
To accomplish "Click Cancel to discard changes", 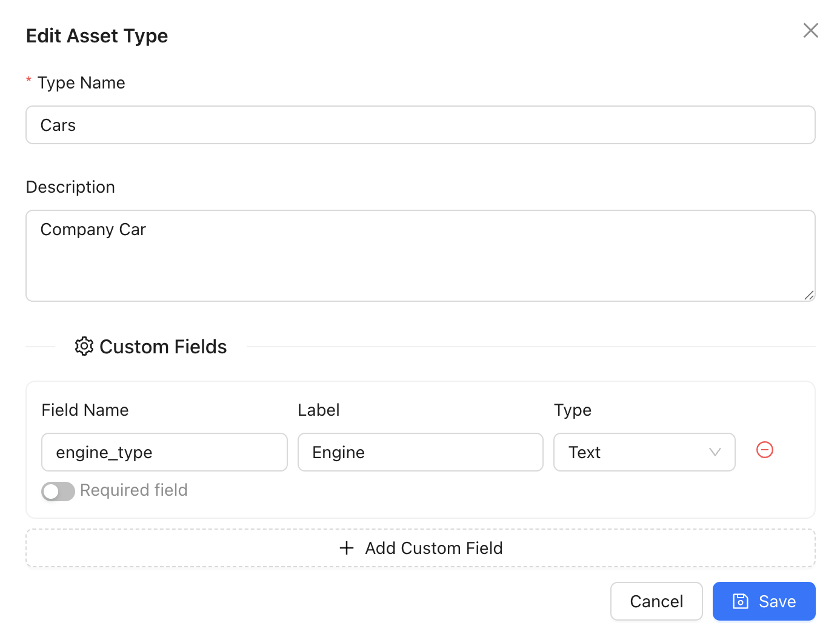I will point(656,601).
